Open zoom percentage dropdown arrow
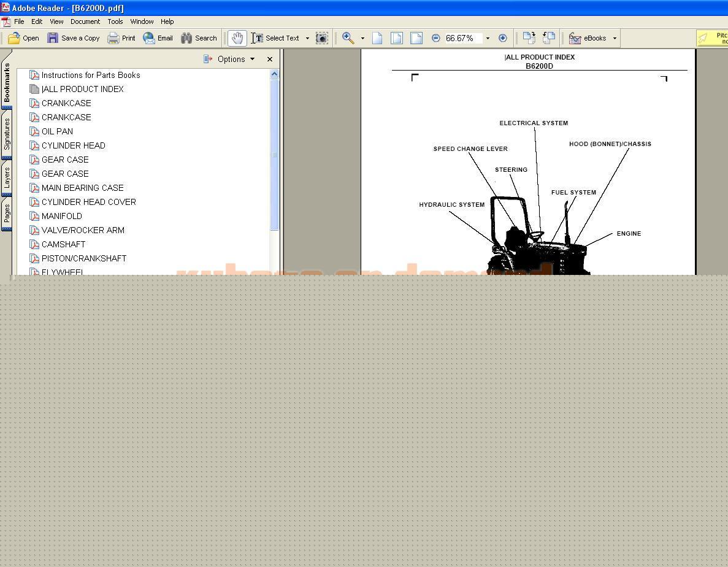 [488, 38]
